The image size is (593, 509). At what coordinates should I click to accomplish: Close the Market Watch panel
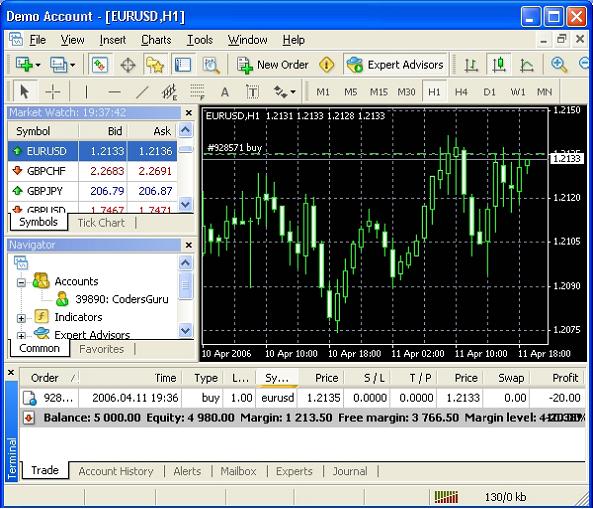[189, 113]
